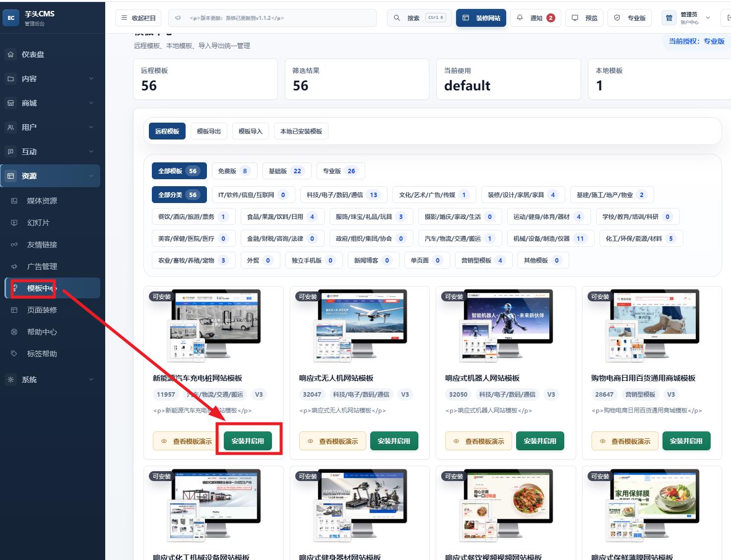
Task: Click the 资源 layout icon in sidebar
Action: tap(11, 176)
